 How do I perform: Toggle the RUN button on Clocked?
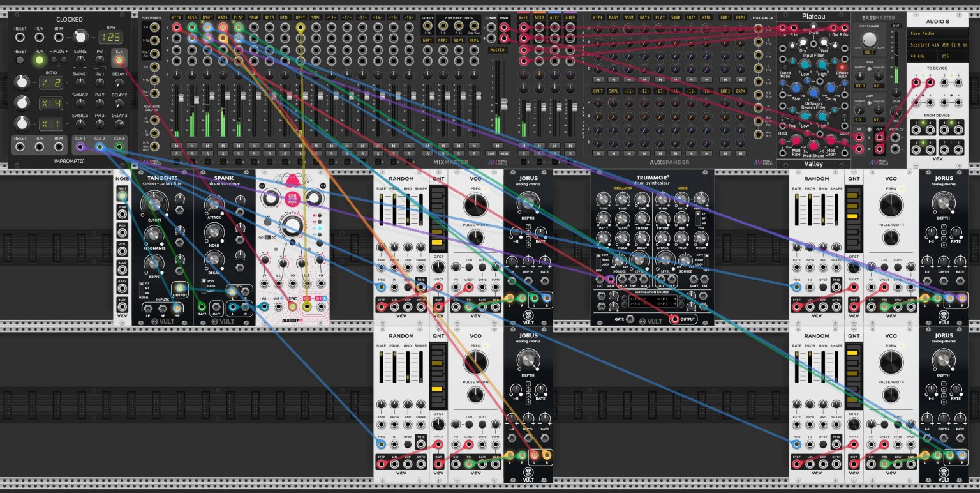coord(40,60)
